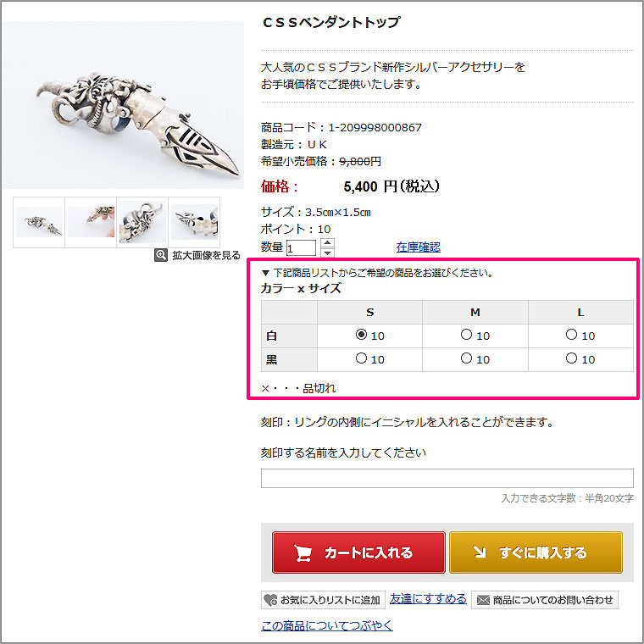Click the cart icon on red button
The width and height of the screenshot is (644, 644).
pos(303,552)
